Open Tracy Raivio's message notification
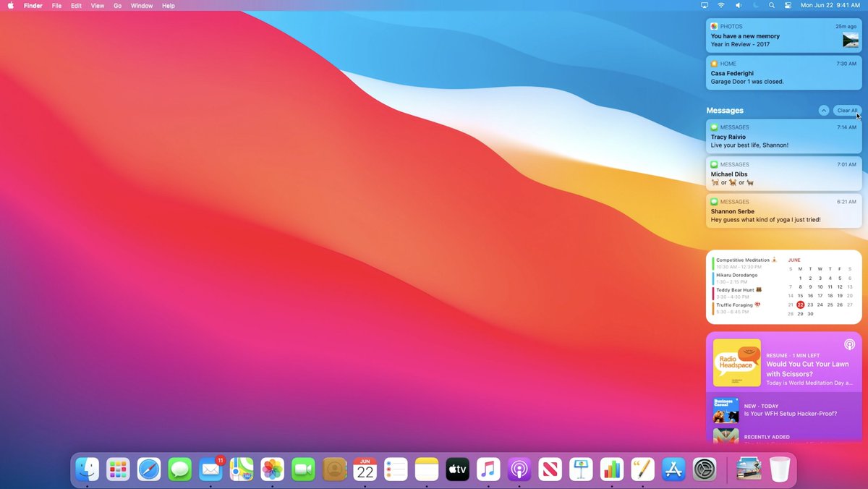The image size is (868, 489). [x=783, y=136]
